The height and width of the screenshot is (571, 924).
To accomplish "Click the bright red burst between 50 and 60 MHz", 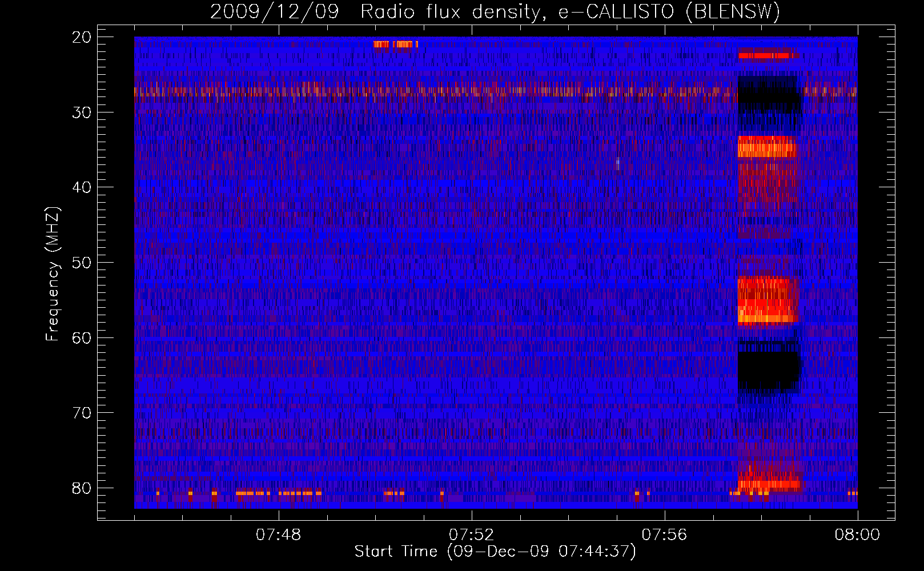I will pos(767,301).
